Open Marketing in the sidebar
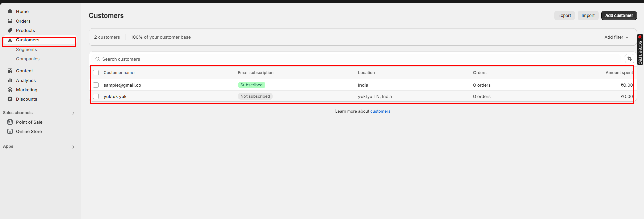Image resolution: width=644 pixels, height=219 pixels. [x=27, y=90]
